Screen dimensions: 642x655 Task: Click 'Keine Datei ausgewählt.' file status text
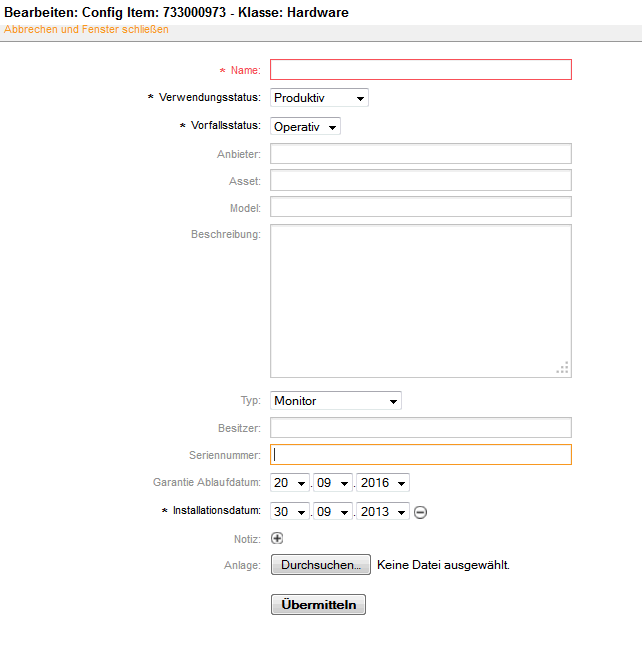[x=443, y=565]
